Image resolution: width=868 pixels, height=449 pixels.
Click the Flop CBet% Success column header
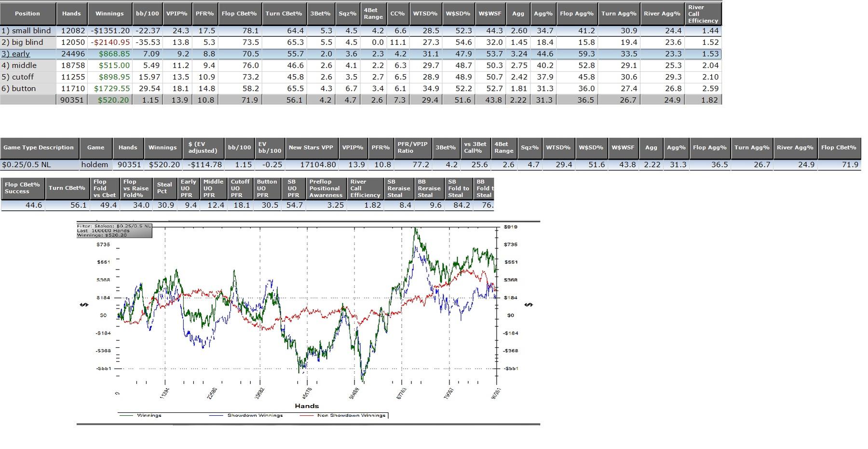tap(22, 188)
